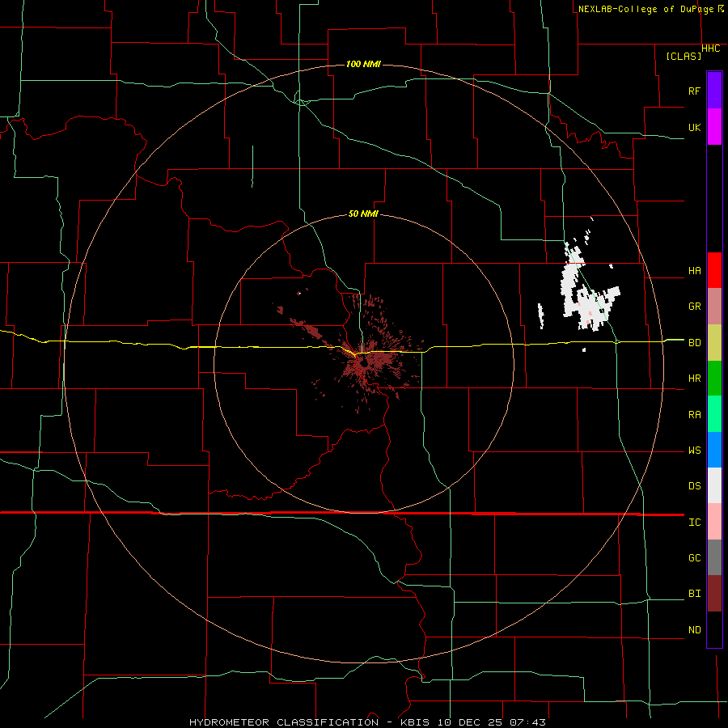Click the RA legend label
The height and width of the screenshot is (728, 728).
click(694, 415)
